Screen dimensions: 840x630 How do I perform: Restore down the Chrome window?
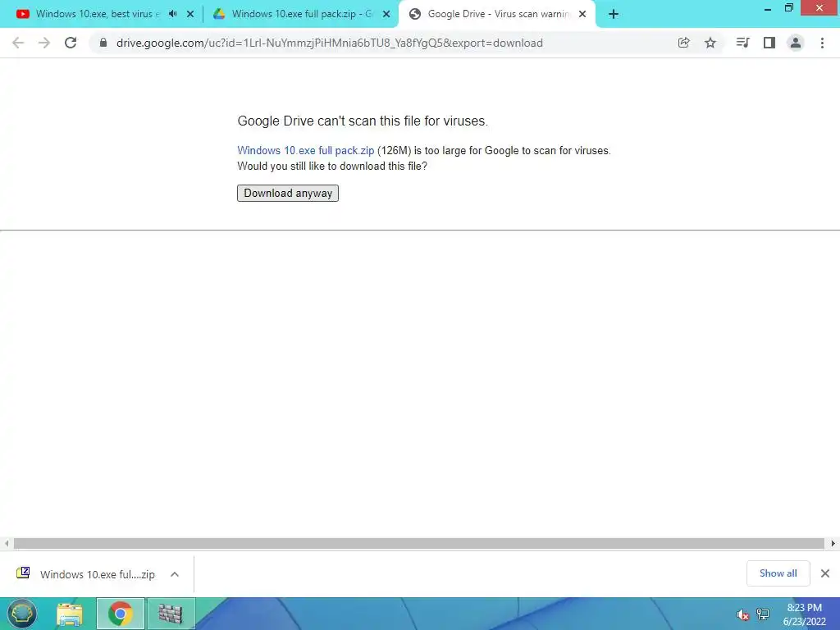click(x=789, y=7)
